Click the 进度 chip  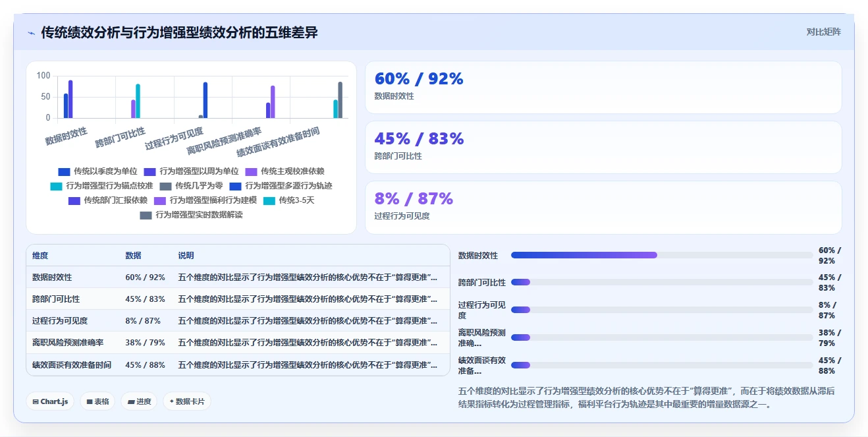pyautogui.click(x=139, y=401)
